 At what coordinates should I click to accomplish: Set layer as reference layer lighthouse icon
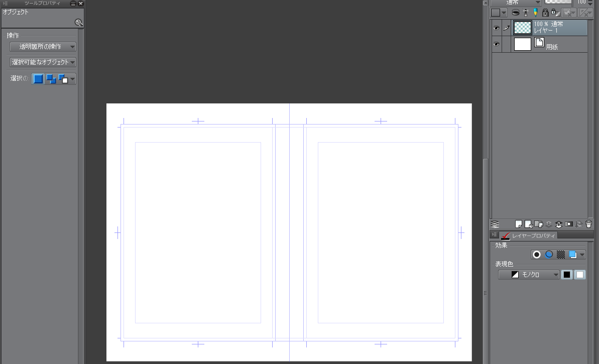(526, 13)
